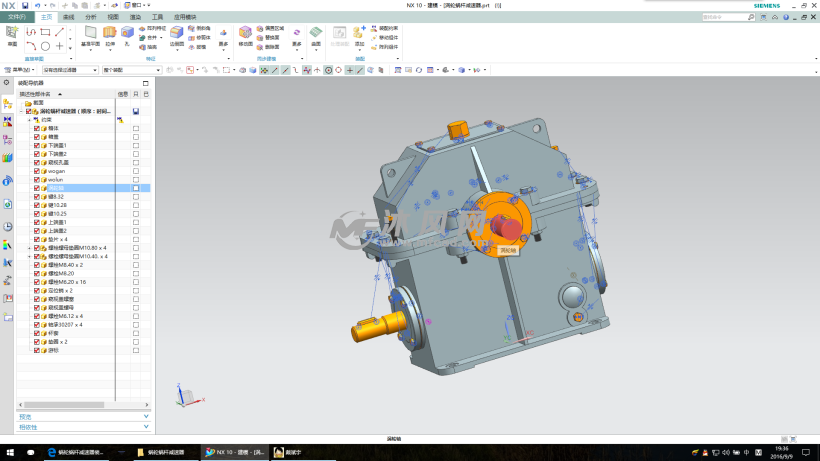This screenshot has height=461, width=820.
Task: Select the Profile curve sketch tool
Action: click(x=31, y=32)
